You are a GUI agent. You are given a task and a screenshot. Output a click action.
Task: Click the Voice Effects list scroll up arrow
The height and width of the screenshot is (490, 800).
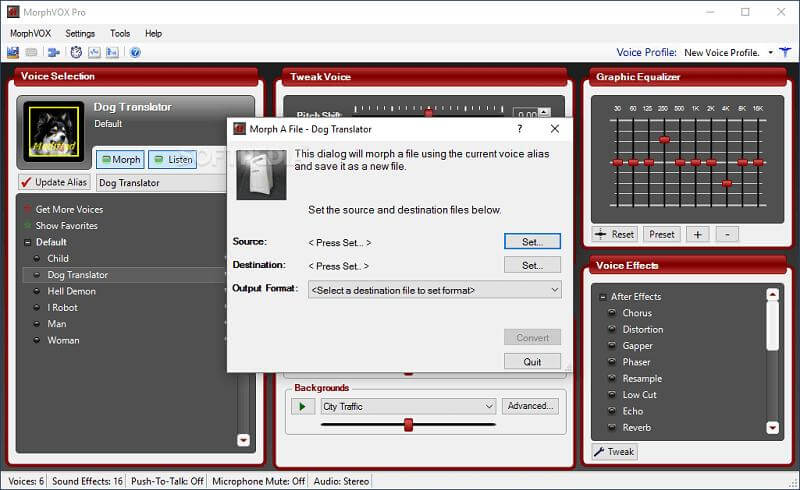point(772,295)
